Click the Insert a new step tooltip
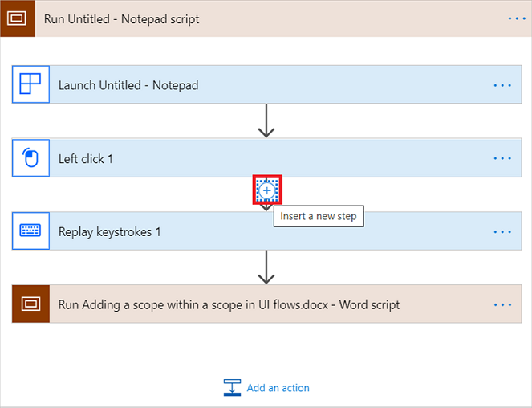532x408 pixels. (319, 216)
